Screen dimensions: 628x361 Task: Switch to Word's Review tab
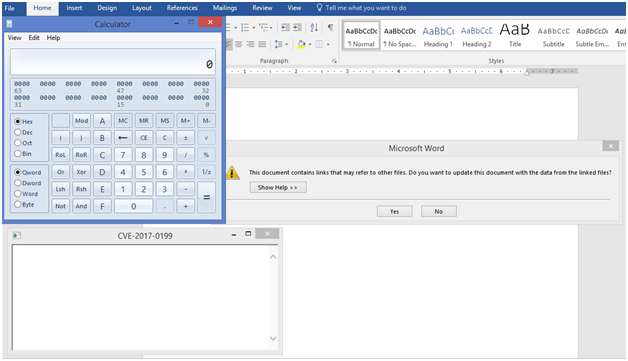[262, 8]
